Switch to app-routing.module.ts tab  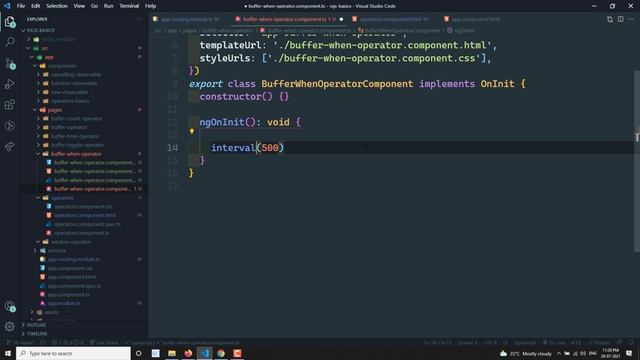coord(188,19)
